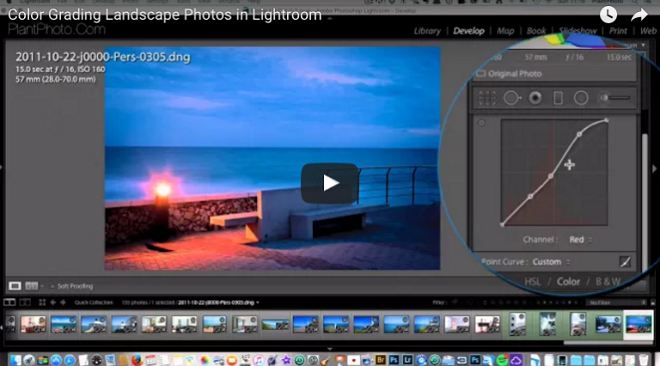
Task: Select the Crop Overlay tool icon
Action: click(x=487, y=98)
